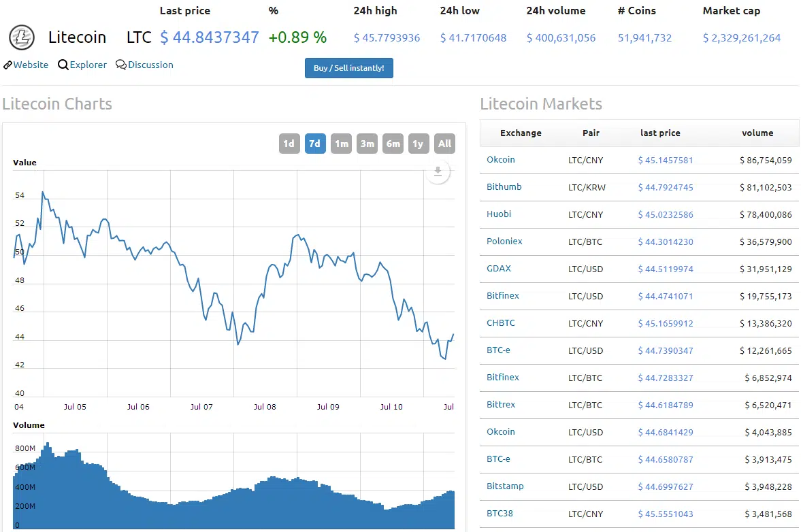Open the Poloniex exchange link
This screenshot has width=801, height=532.
coord(504,242)
